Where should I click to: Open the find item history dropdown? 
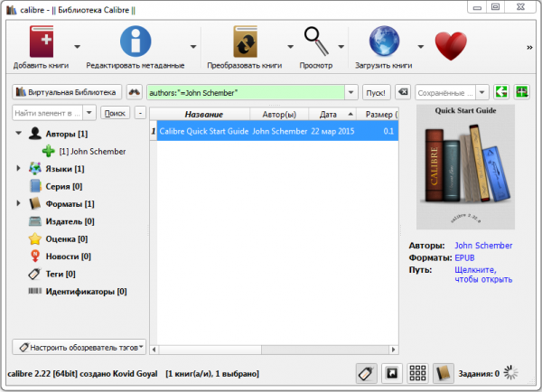point(89,113)
